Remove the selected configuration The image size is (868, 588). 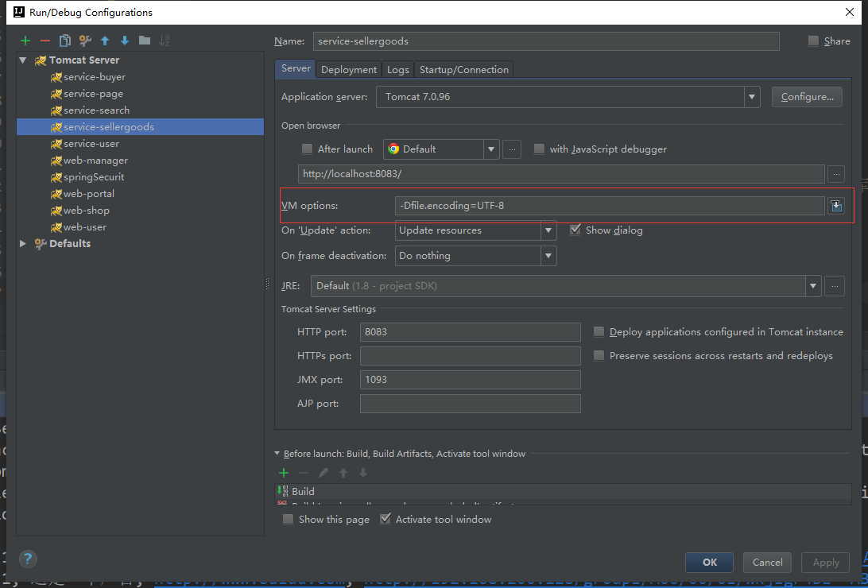click(45, 41)
